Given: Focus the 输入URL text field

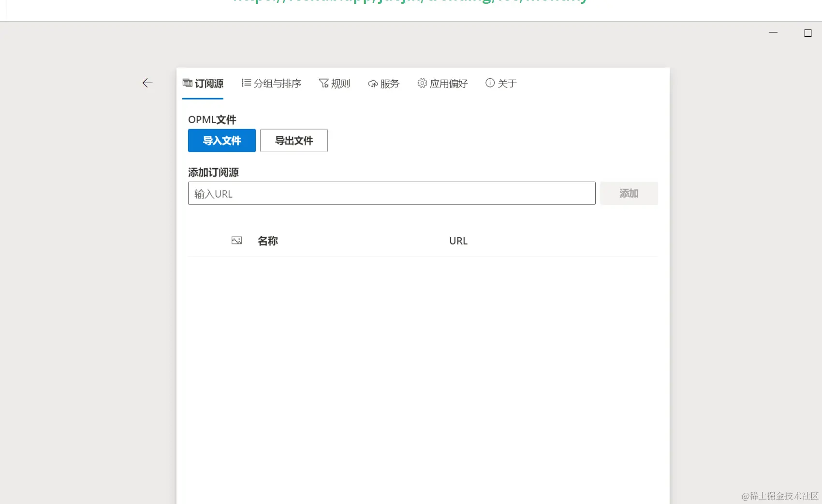Looking at the screenshot, I should coord(392,193).
